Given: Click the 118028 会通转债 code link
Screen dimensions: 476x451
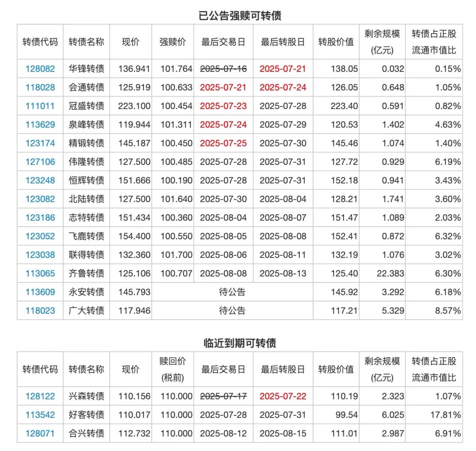Looking at the screenshot, I should click(40, 87).
